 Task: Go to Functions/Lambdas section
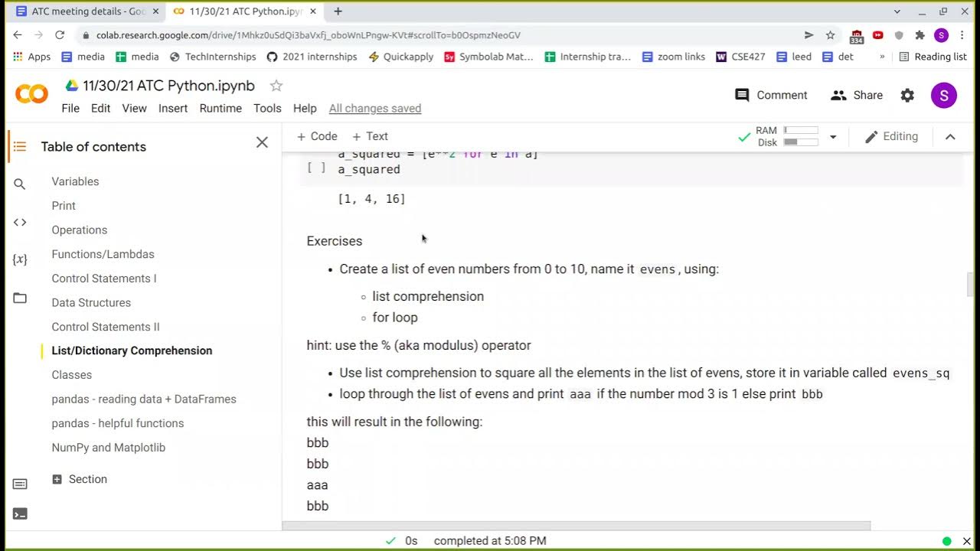coord(103,254)
